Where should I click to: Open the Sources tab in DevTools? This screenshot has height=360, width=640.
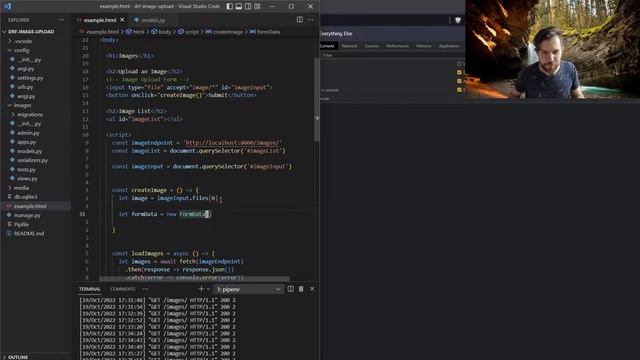click(x=371, y=46)
